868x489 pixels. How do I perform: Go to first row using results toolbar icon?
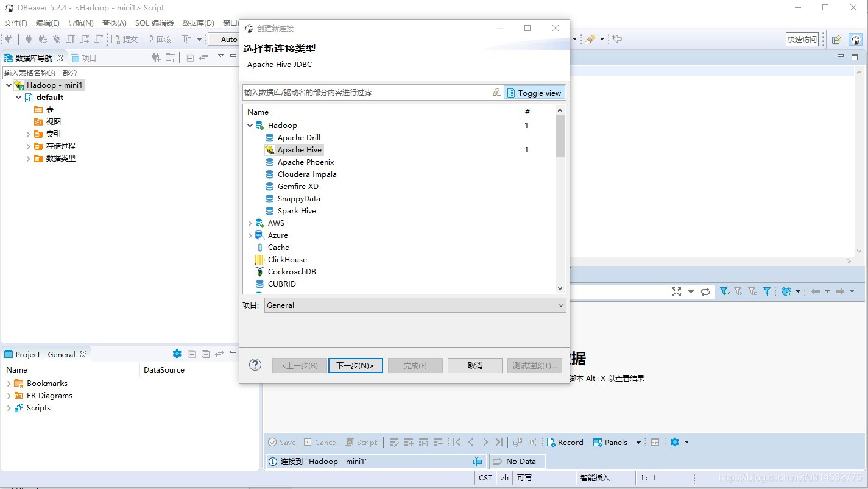pyautogui.click(x=456, y=442)
